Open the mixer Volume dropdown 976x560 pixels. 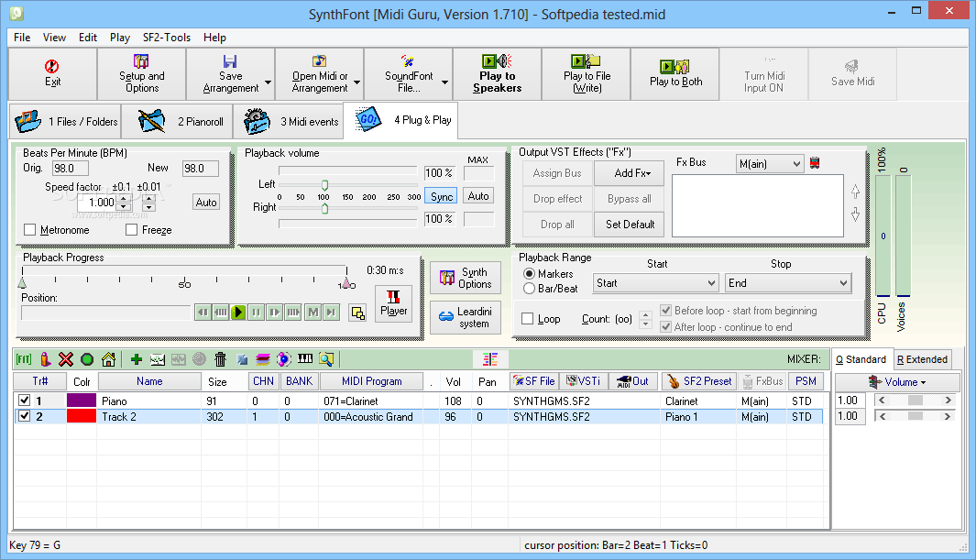tap(897, 382)
